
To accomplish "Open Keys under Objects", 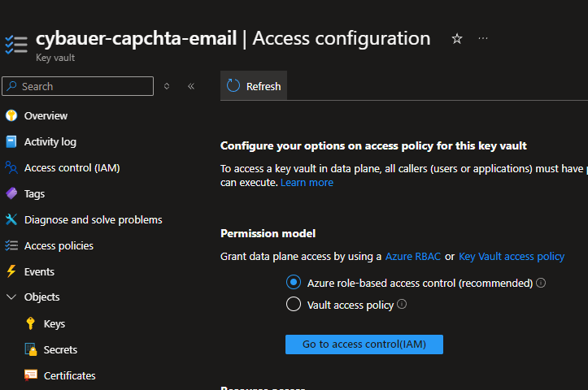I will pos(54,323).
